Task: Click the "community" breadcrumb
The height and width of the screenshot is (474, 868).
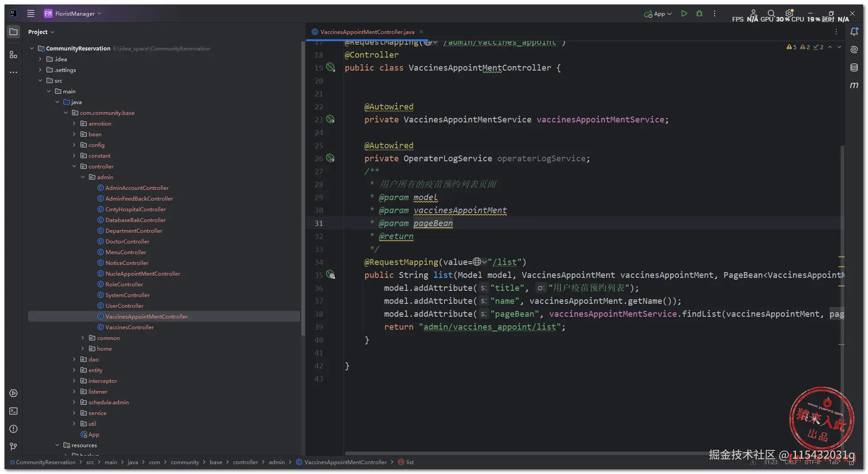Action: 185,462
